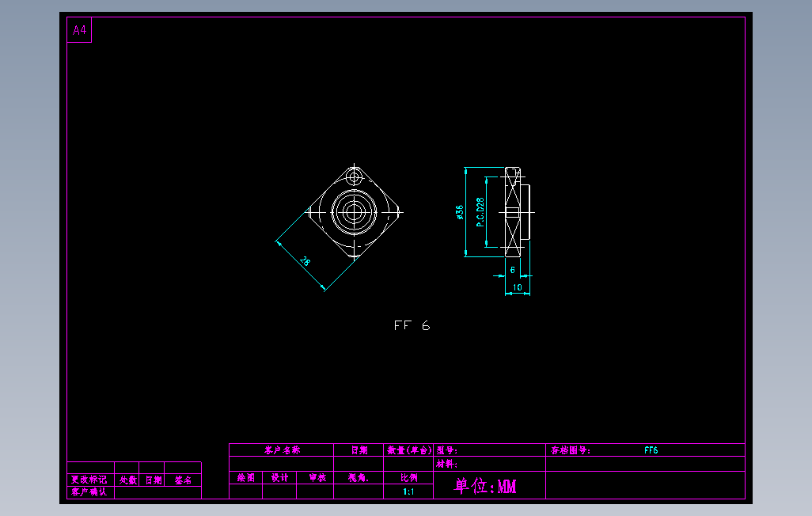Click the 签名 cell
The width and height of the screenshot is (812, 516).
(183, 480)
